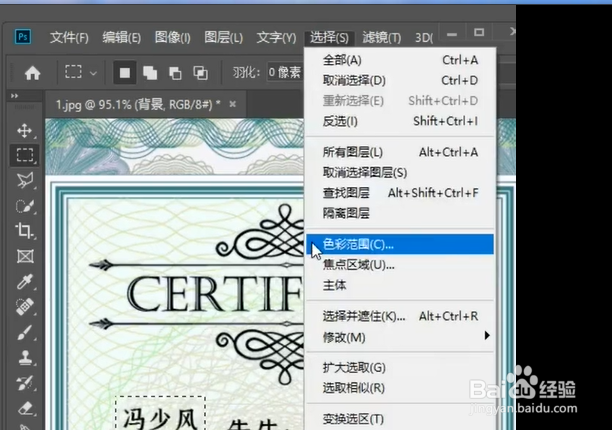Choose 全部(A) from the Select menu
This screenshot has height=430, width=612.
(x=400, y=60)
